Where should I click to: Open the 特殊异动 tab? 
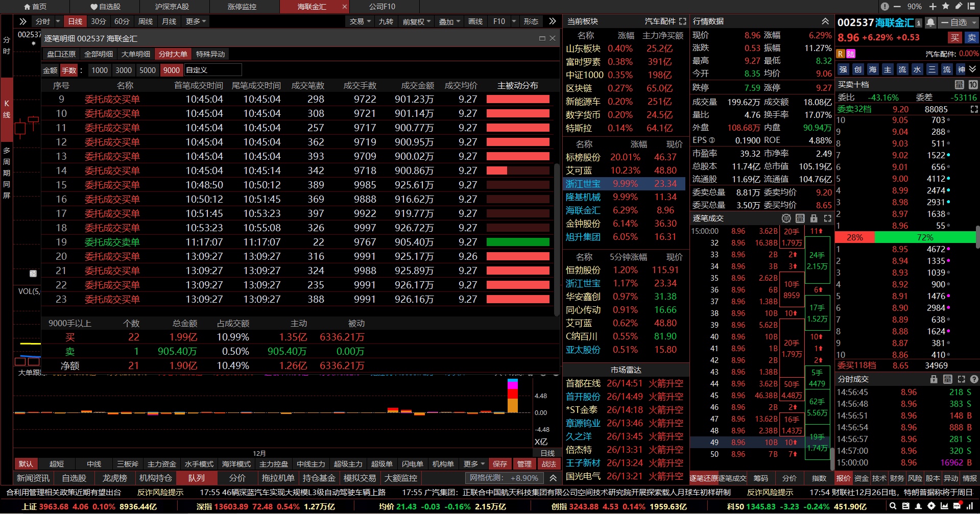pyautogui.click(x=210, y=54)
